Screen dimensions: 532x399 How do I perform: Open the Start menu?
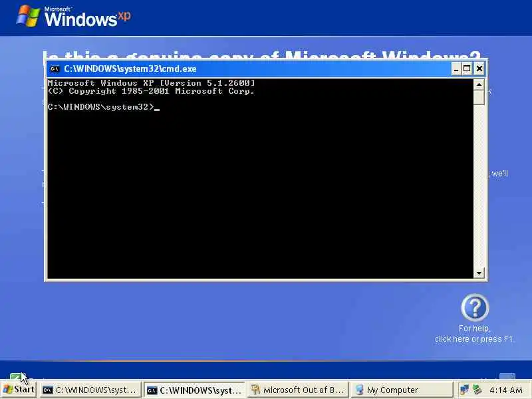coord(19,390)
